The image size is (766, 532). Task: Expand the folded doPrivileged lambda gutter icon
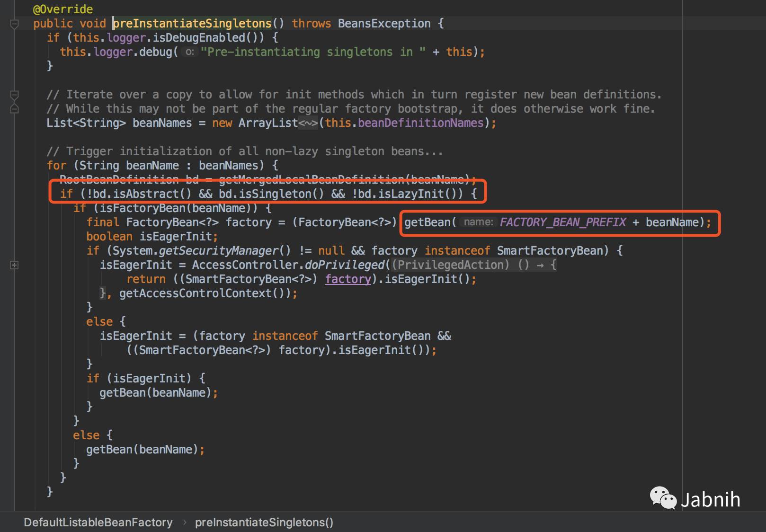(14, 265)
